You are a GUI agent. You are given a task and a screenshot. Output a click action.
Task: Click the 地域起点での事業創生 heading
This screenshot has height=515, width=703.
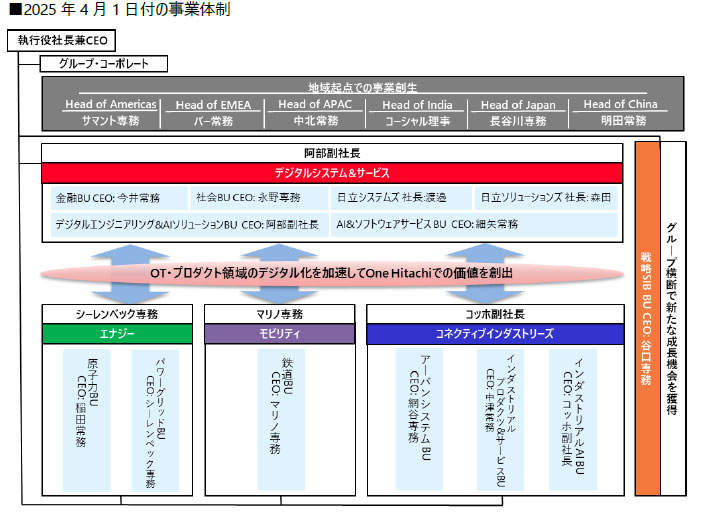click(362, 87)
